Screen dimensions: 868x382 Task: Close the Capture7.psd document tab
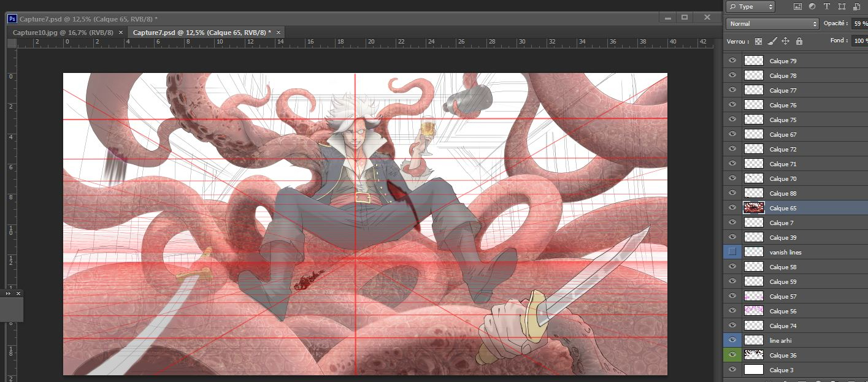click(278, 32)
